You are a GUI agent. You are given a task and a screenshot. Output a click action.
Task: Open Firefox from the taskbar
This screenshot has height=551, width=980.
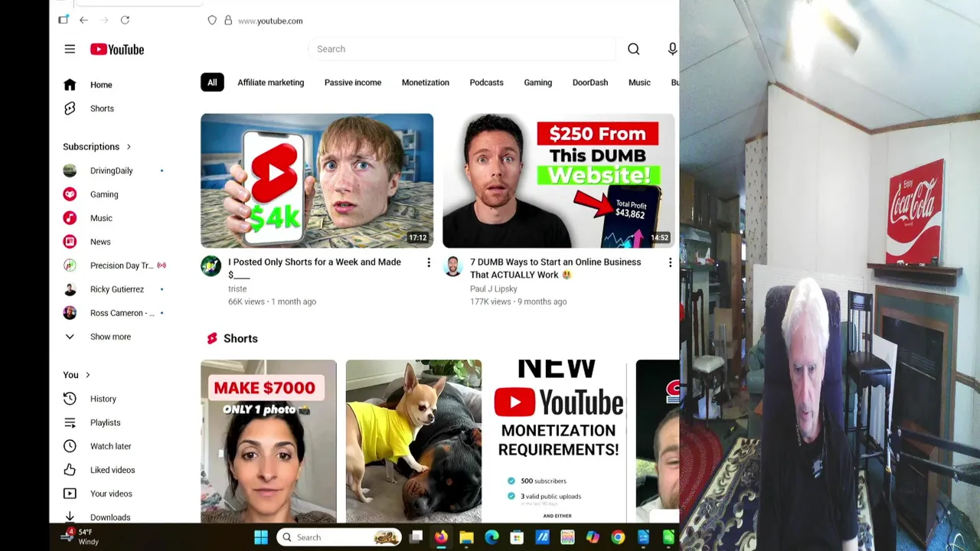[441, 537]
